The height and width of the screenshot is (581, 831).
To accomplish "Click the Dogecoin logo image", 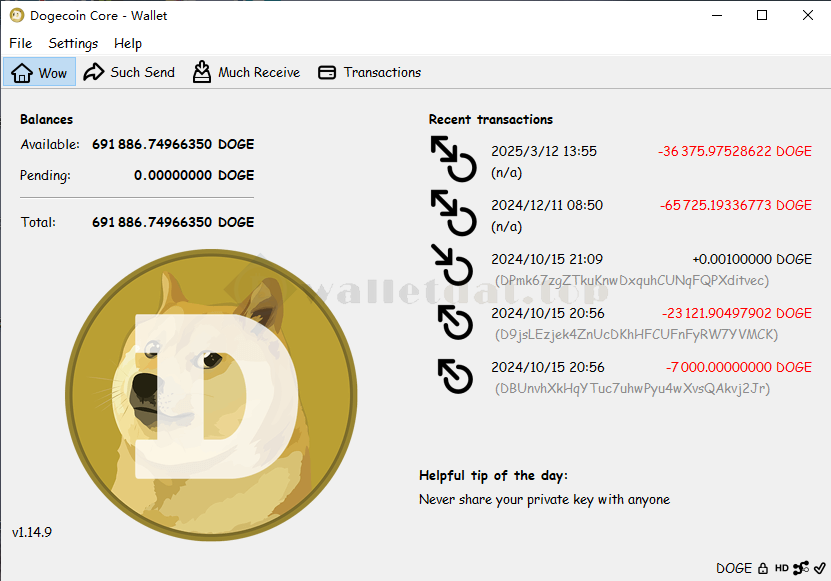I will [x=214, y=395].
